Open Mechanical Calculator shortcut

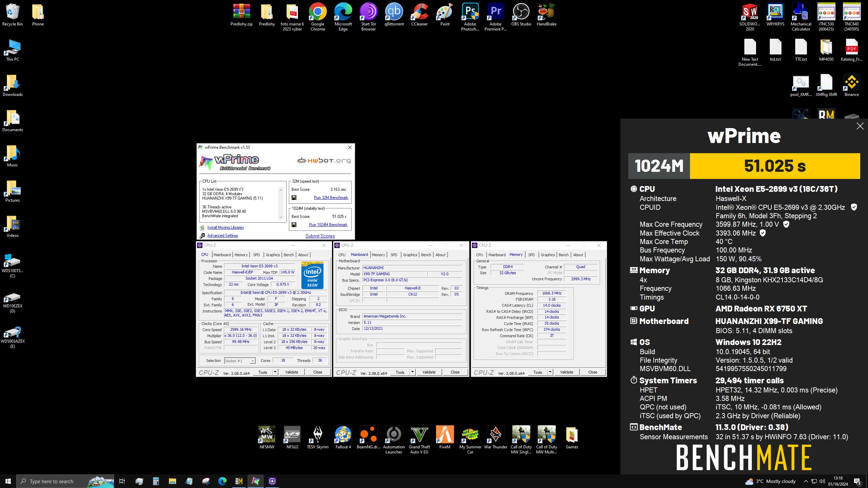pos(801,17)
